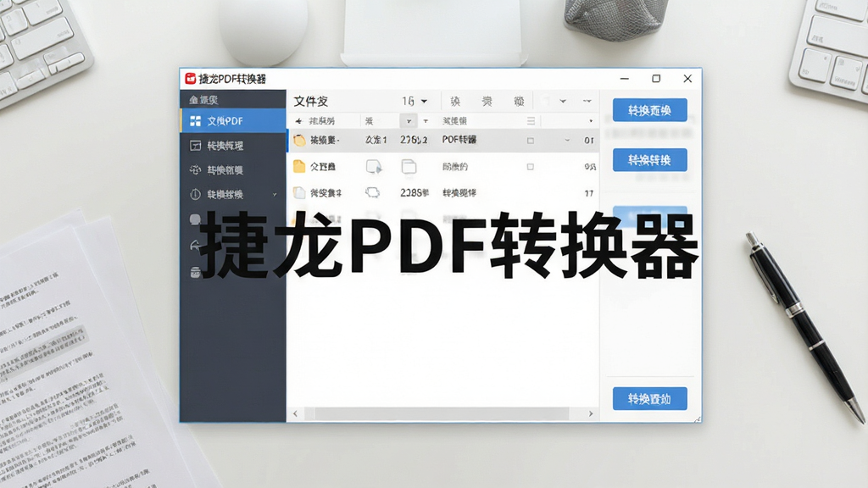Expand the small chevron in the first row
Screen dimensions: 868x488
[x=567, y=141]
